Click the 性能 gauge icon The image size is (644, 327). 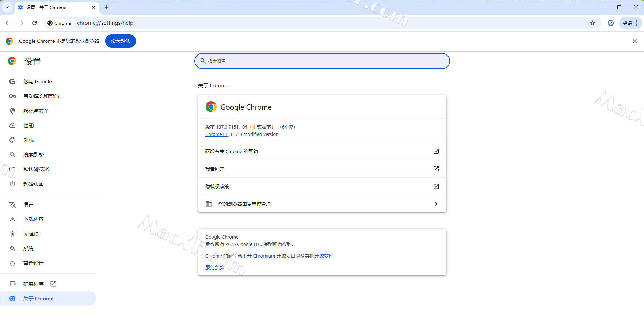click(12, 125)
